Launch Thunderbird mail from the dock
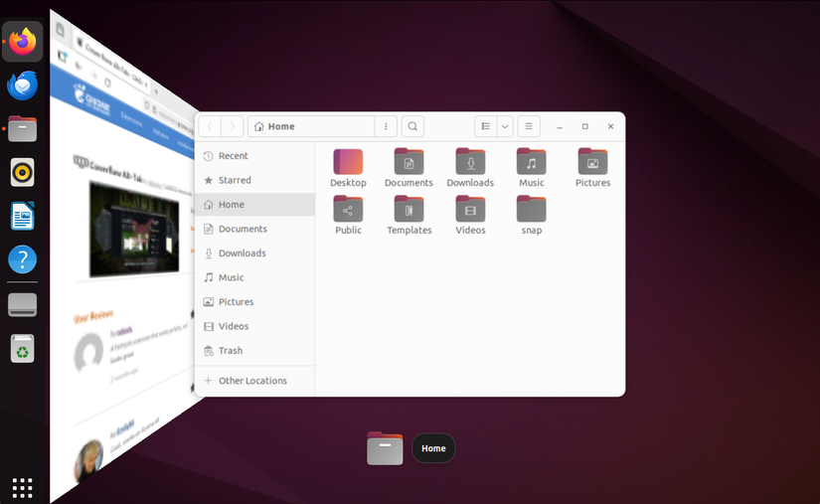The image size is (820, 504). [23, 85]
